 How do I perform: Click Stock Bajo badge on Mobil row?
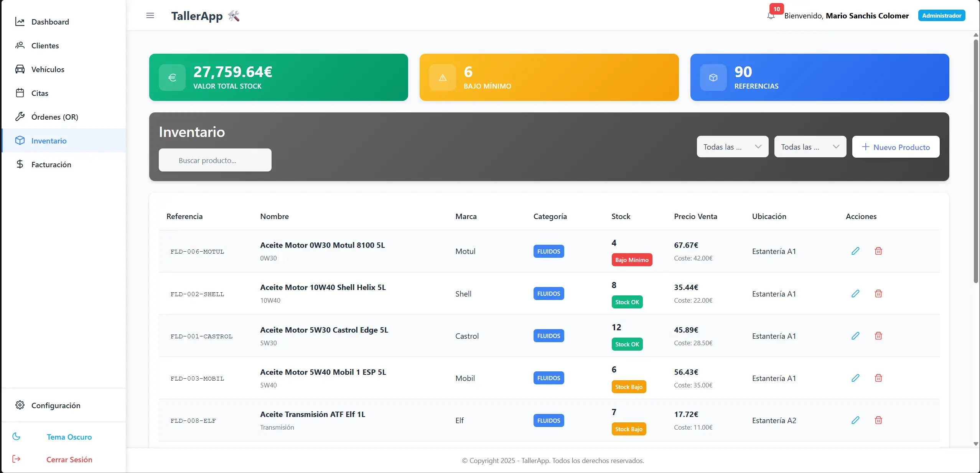629,387
